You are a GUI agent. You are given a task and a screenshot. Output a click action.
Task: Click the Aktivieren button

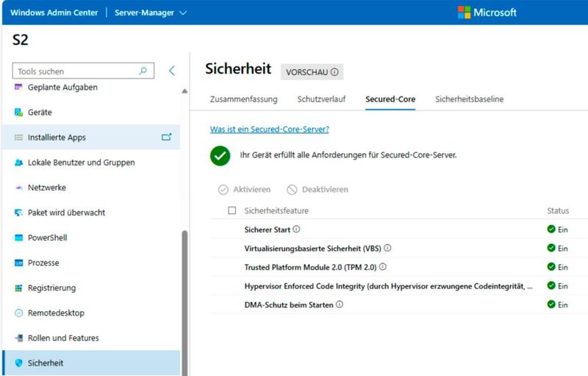tap(244, 190)
